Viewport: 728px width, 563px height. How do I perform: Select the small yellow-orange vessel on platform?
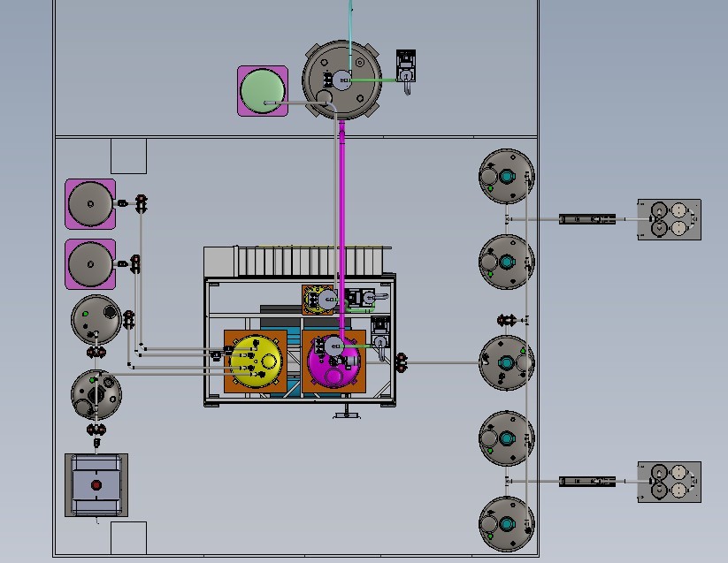318,300
